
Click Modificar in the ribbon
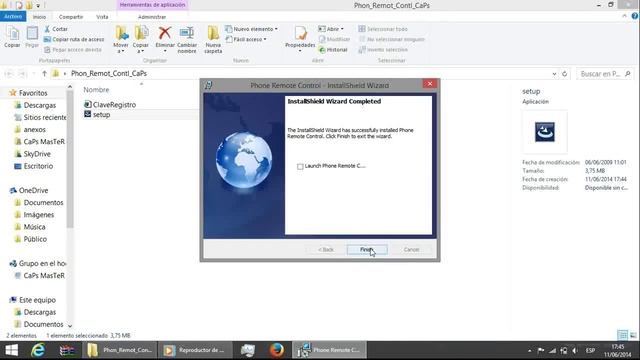[x=334, y=39]
